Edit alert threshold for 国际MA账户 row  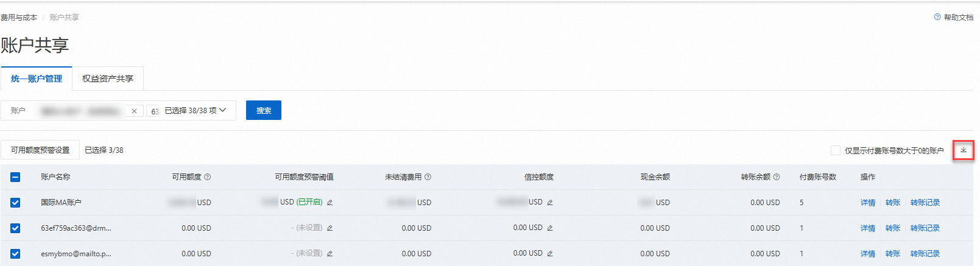pyautogui.click(x=330, y=203)
